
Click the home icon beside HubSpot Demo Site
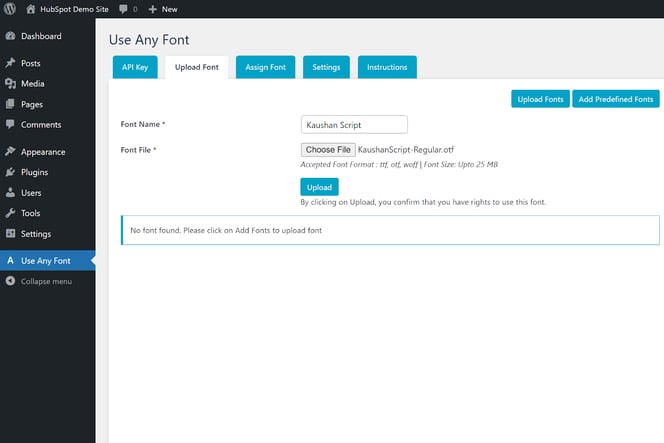pos(30,9)
